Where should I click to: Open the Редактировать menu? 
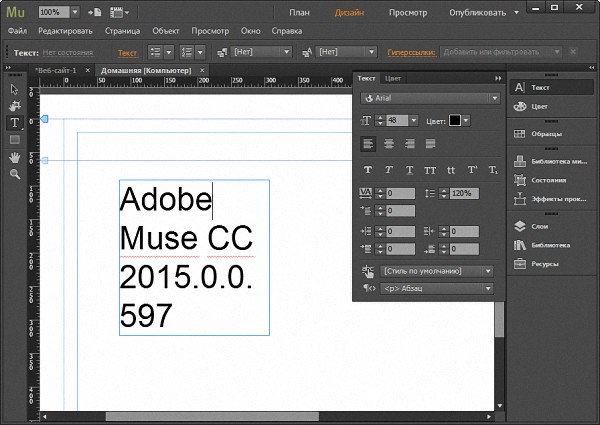(65, 31)
